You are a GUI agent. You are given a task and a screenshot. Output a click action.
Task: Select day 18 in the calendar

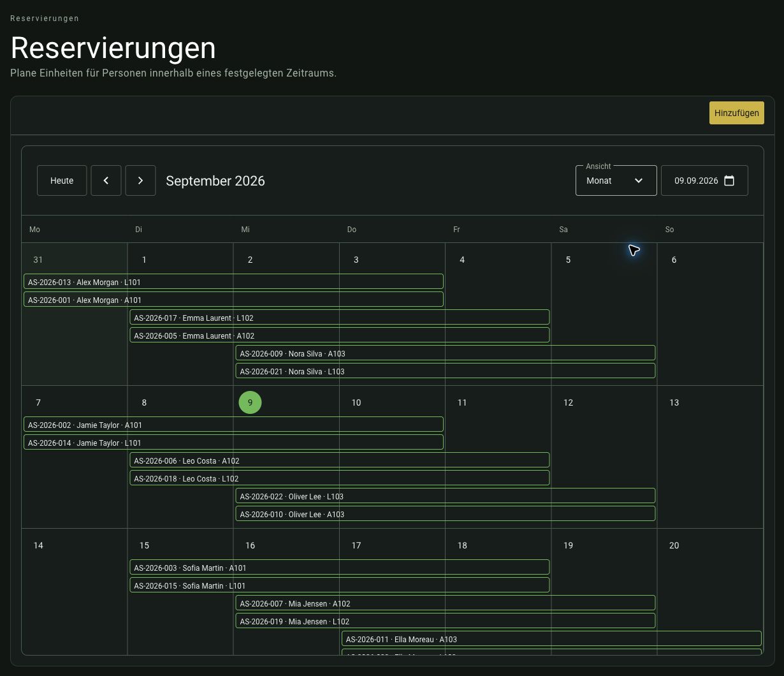pyautogui.click(x=462, y=545)
